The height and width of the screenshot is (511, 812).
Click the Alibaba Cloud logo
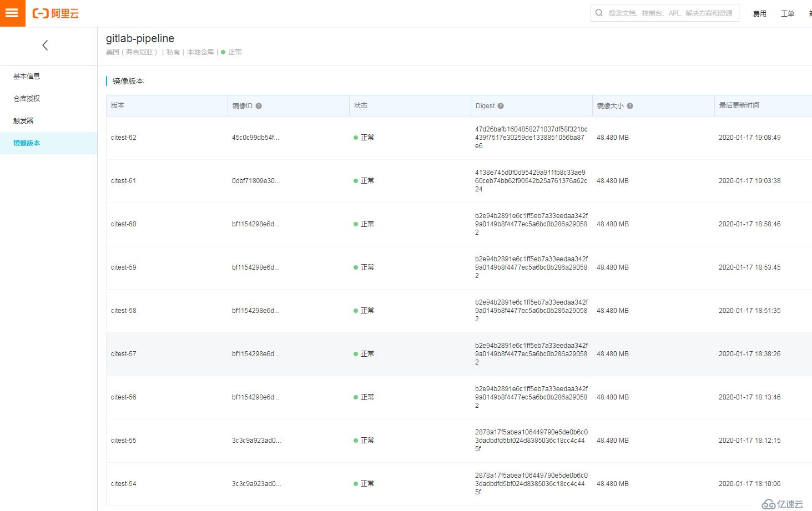pyautogui.click(x=56, y=13)
